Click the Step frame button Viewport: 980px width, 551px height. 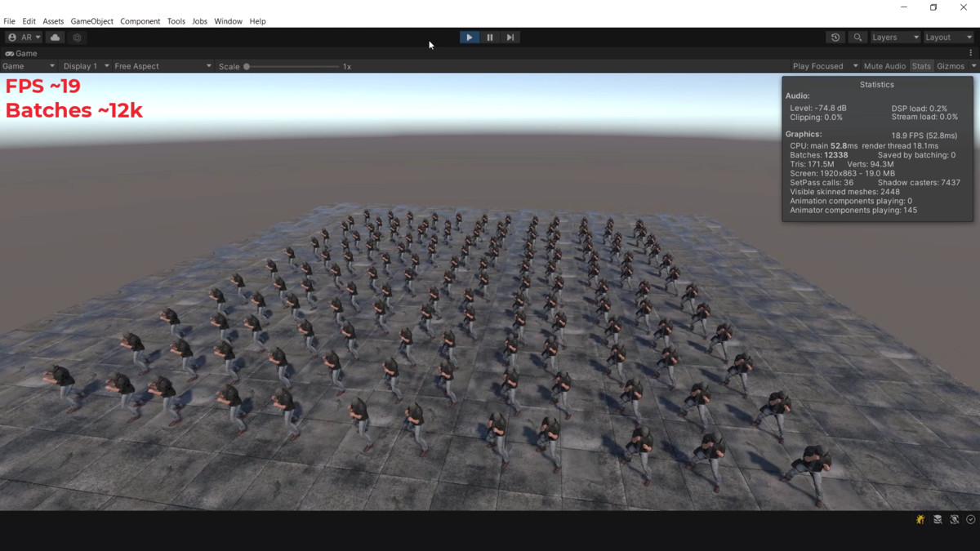click(x=510, y=37)
